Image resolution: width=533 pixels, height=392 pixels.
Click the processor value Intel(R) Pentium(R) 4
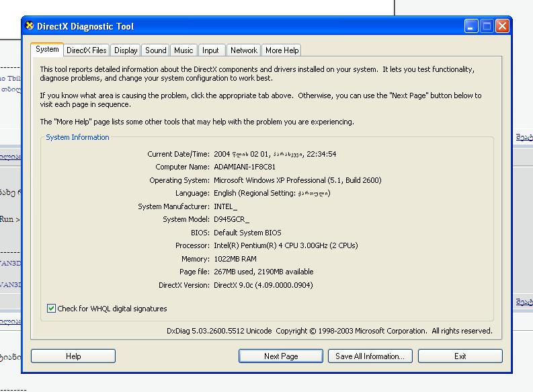[x=286, y=245]
